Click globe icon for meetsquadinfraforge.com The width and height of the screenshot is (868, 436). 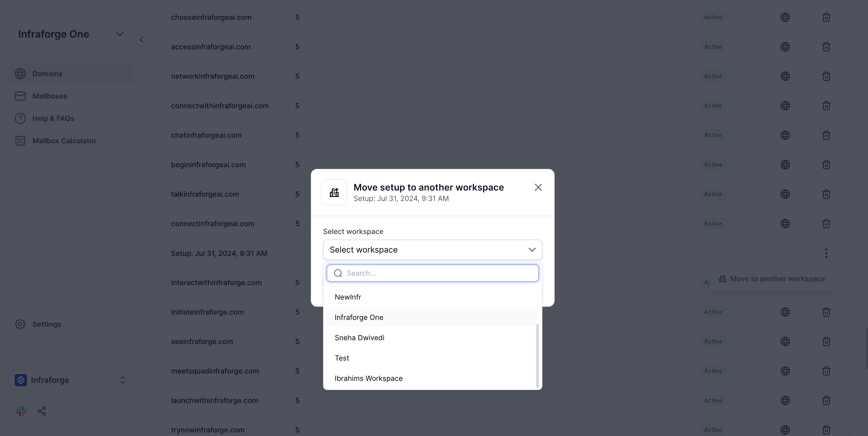click(x=785, y=371)
